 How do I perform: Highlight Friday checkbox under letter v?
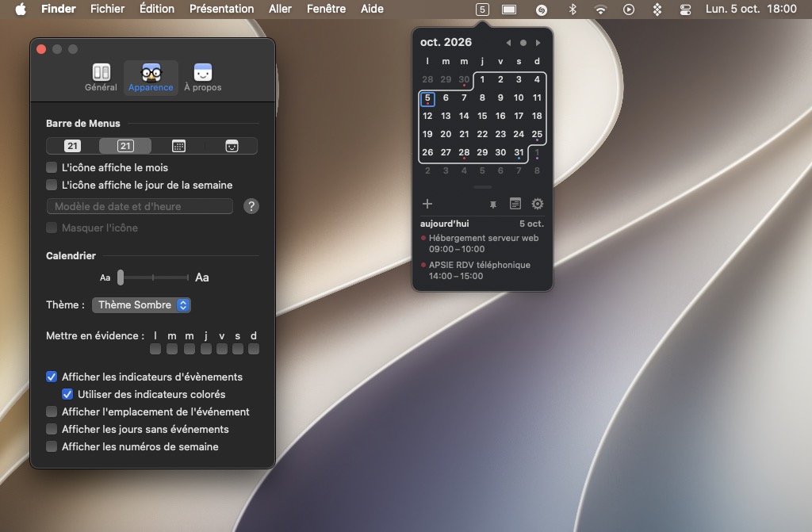coord(222,349)
